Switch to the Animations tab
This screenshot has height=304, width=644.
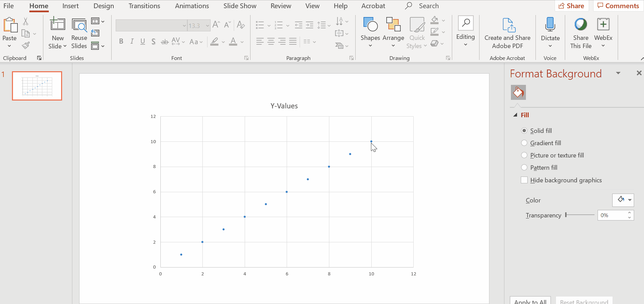192,6
